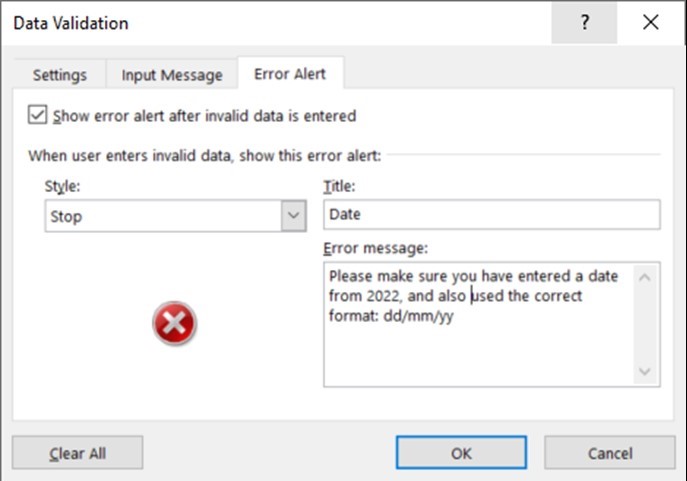Expand the Style dropdown arrow
The height and width of the screenshot is (481, 687).
tap(293, 216)
